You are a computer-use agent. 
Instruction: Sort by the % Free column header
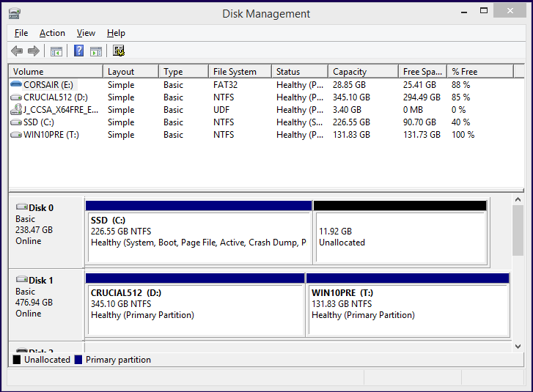[x=480, y=72]
